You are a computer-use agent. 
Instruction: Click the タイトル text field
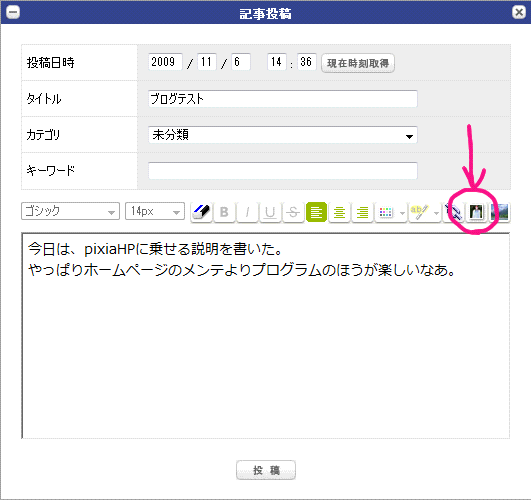pos(283,99)
